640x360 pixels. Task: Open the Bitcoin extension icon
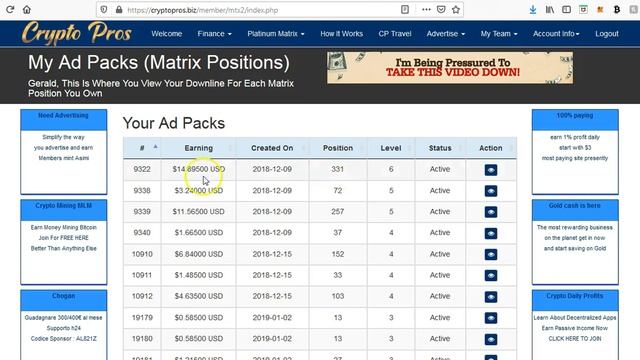pyautogui.click(x=617, y=9)
